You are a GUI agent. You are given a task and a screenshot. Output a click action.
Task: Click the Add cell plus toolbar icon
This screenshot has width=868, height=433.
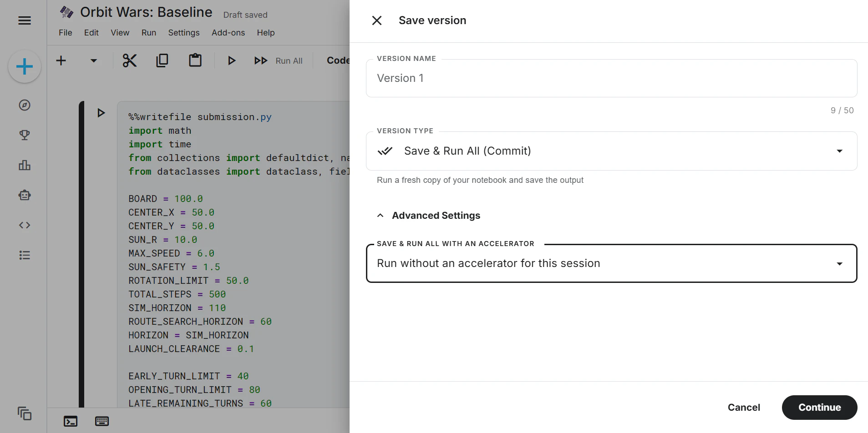coord(61,60)
